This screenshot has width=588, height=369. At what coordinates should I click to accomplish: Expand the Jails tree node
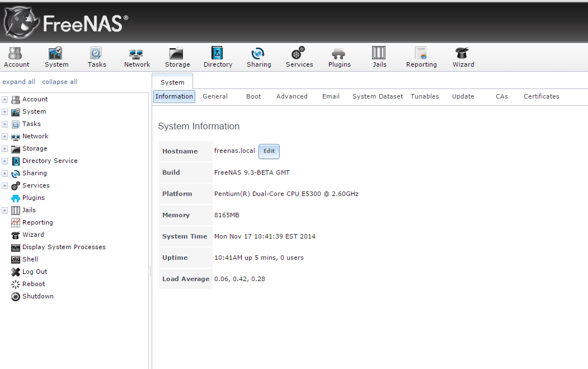[5, 210]
